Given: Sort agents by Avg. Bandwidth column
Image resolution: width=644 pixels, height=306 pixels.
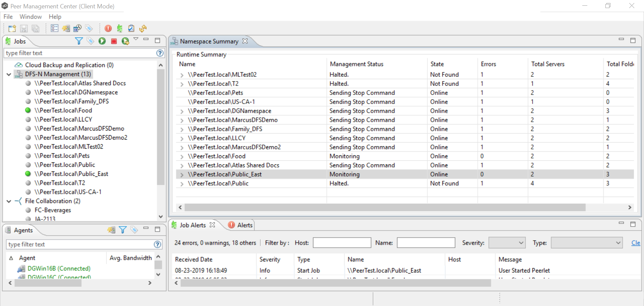Looking at the screenshot, I should 130,258.
